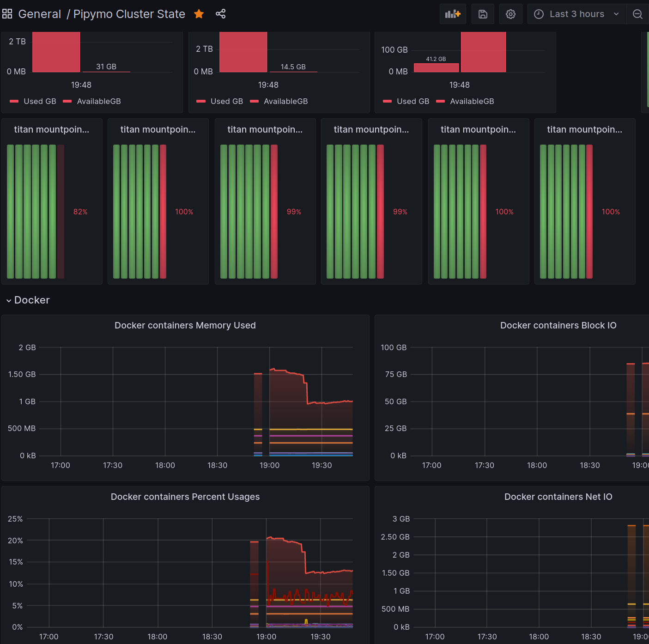The height and width of the screenshot is (644, 649).
Task: Click the clock icon in time picker
Action: click(539, 14)
